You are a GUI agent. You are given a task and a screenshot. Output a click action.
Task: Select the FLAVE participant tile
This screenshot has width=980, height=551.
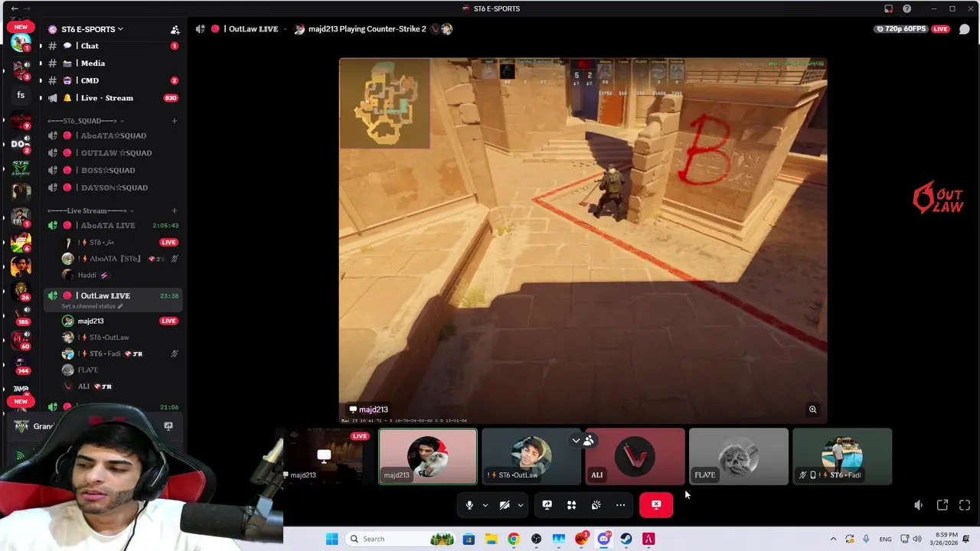pos(738,457)
